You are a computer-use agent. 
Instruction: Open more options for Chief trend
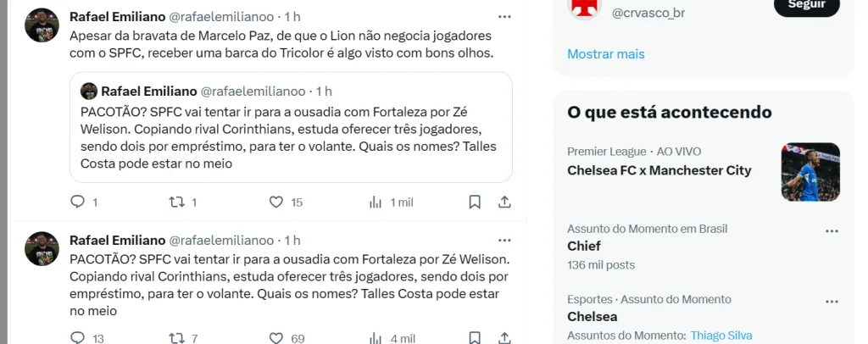coord(831,231)
